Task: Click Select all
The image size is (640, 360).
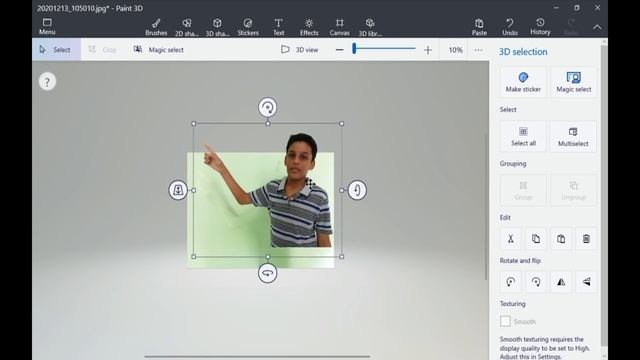Action: point(523,136)
